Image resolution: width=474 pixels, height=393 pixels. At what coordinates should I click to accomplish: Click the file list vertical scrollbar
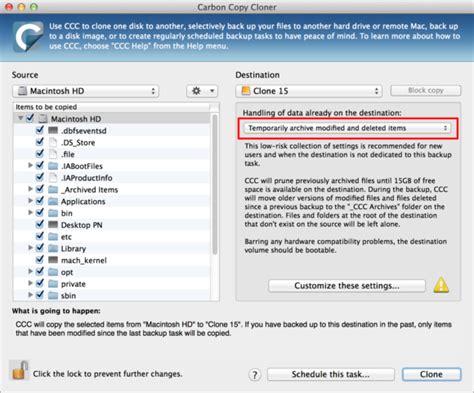214,184
